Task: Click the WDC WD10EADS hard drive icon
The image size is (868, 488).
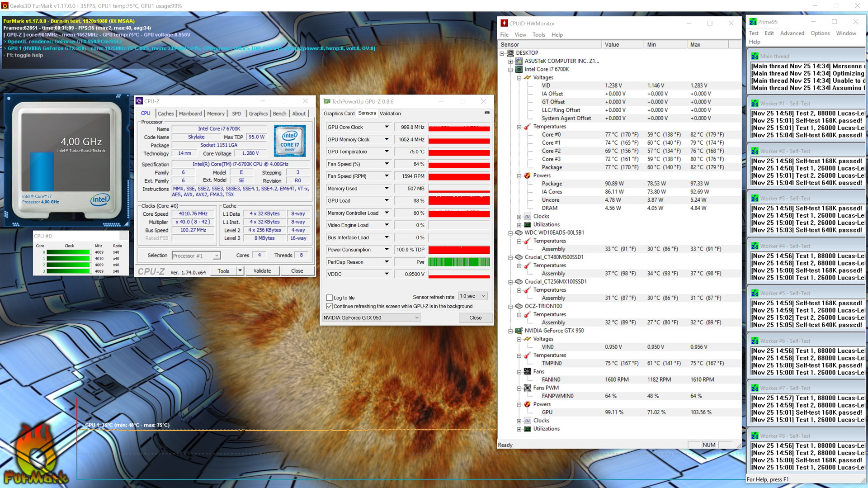Action: click(519, 232)
